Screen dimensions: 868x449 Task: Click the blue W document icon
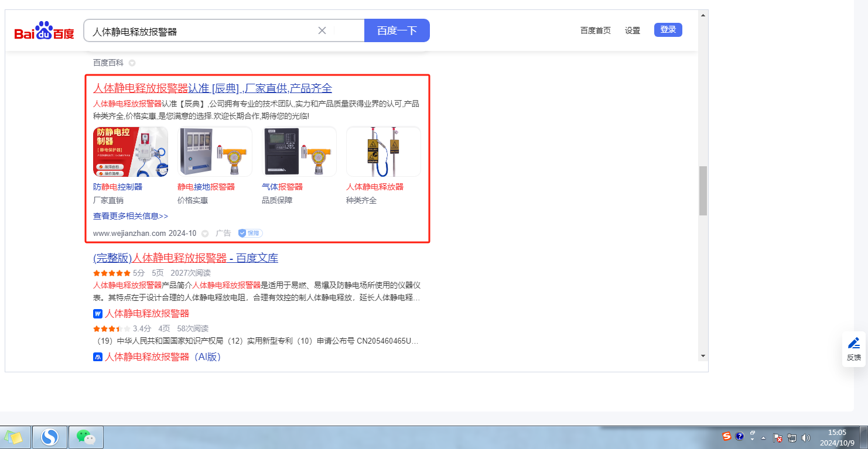pyautogui.click(x=98, y=313)
